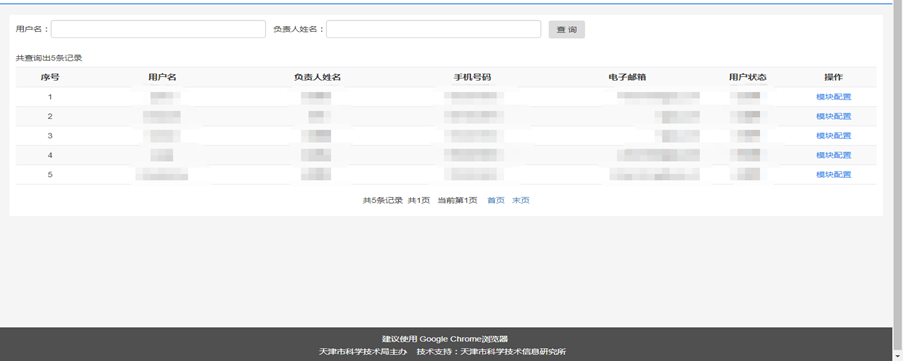Click the 序号 column header
This screenshot has height=361, width=903.
coord(50,77)
